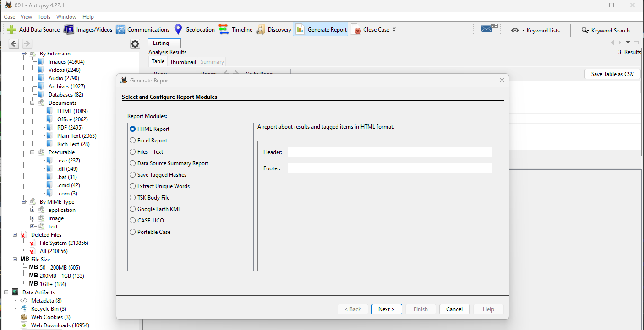Select the Google Earth KML option
Image resolution: width=644 pixels, height=330 pixels.
click(x=133, y=209)
